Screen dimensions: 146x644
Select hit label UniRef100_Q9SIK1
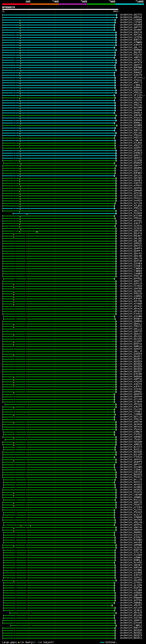(x=131, y=175)
